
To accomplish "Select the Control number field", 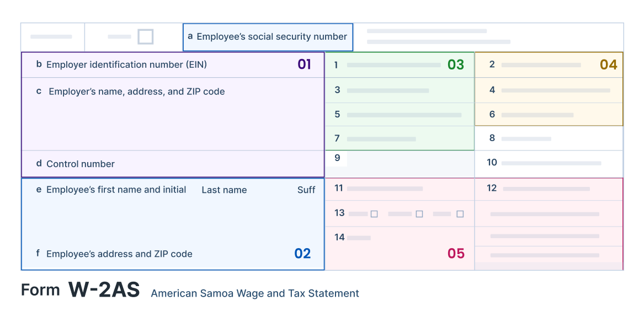I will click(173, 164).
